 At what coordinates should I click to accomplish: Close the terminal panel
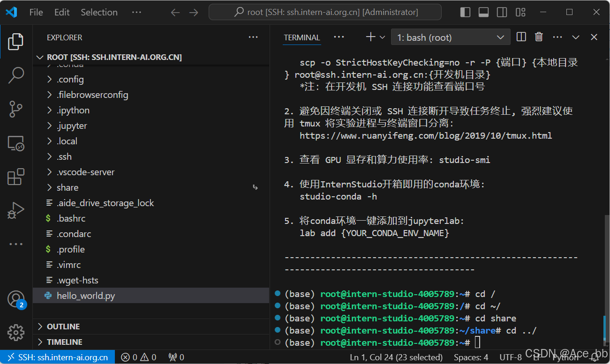[x=594, y=37]
